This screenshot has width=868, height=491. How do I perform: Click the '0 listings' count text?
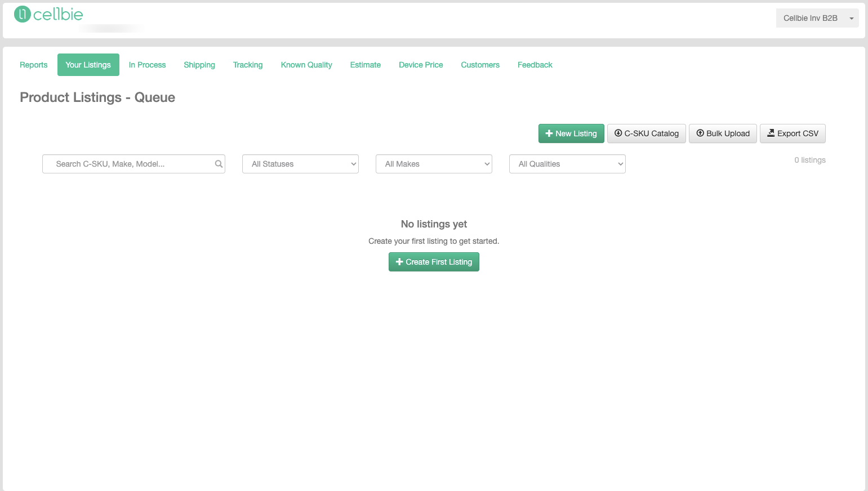pyautogui.click(x=810, y=160)
